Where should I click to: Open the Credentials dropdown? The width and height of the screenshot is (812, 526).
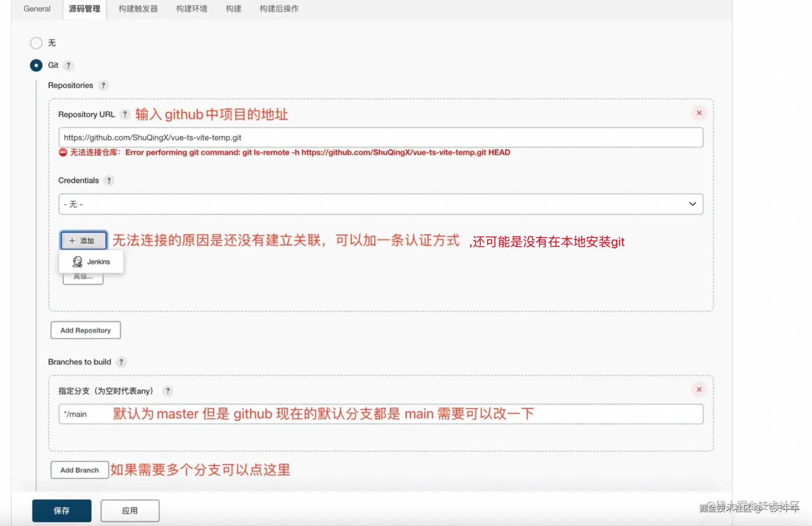tap(381, 204)
